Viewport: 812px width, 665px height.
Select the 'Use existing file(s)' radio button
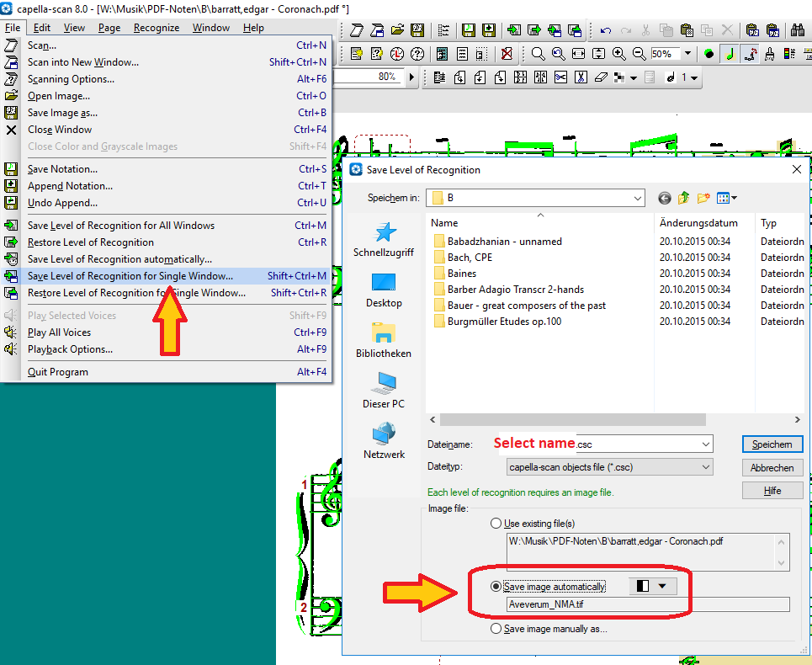[x=496, y=524]
